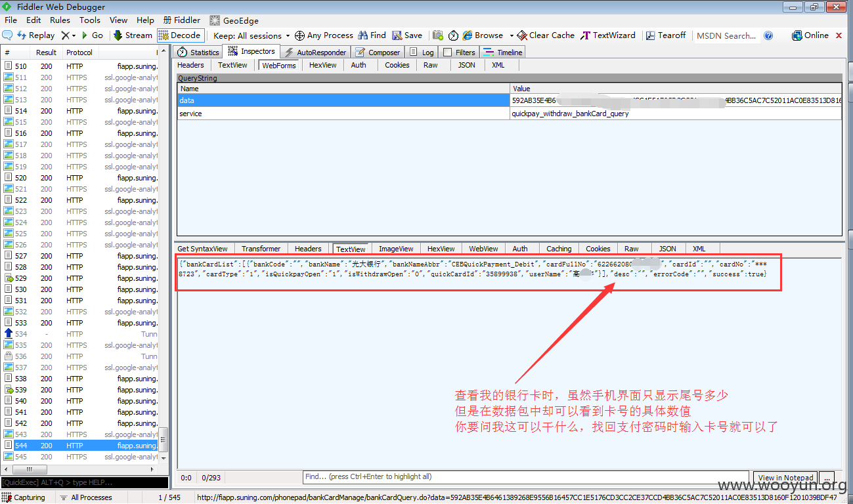Open the Rules menu

coord(60,20)
